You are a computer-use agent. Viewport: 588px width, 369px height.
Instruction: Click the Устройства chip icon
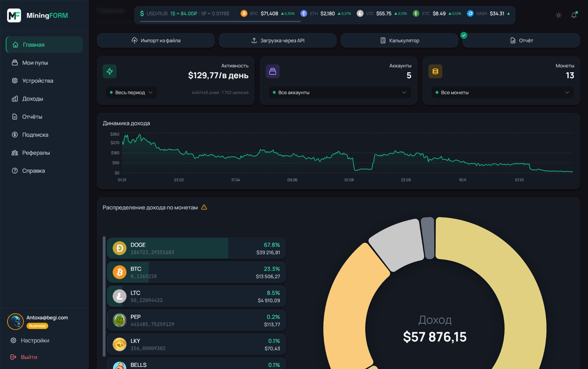click(x=15, y=81)
